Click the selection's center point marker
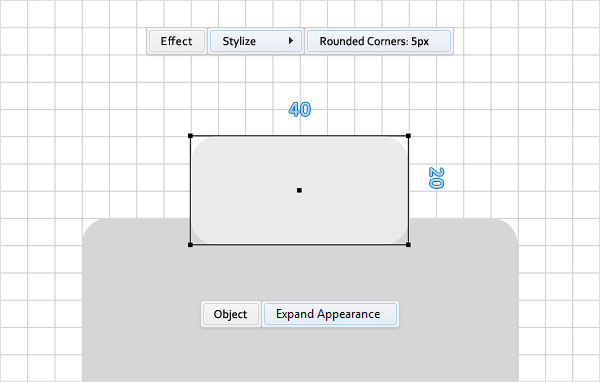 point(299,190)
